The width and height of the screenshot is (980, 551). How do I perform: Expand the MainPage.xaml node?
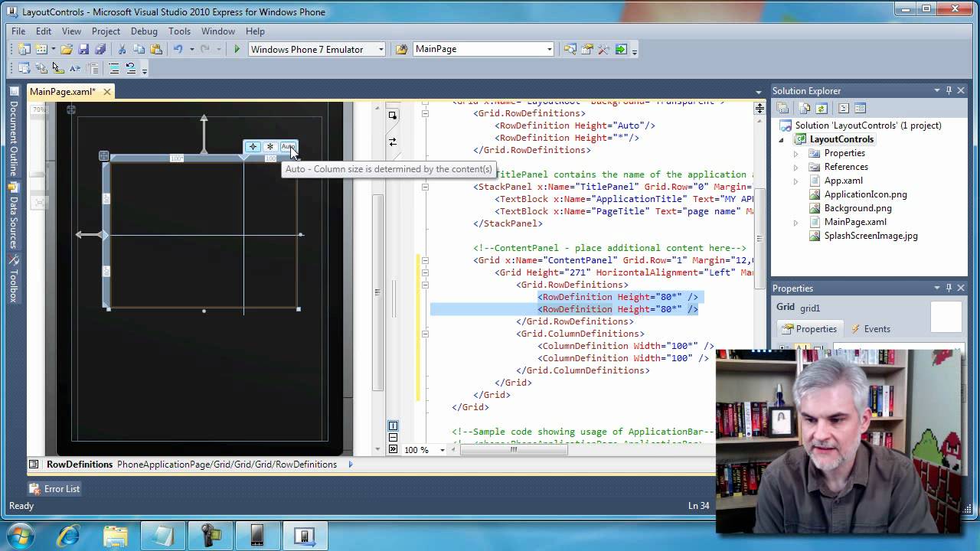tap(795, 222)
